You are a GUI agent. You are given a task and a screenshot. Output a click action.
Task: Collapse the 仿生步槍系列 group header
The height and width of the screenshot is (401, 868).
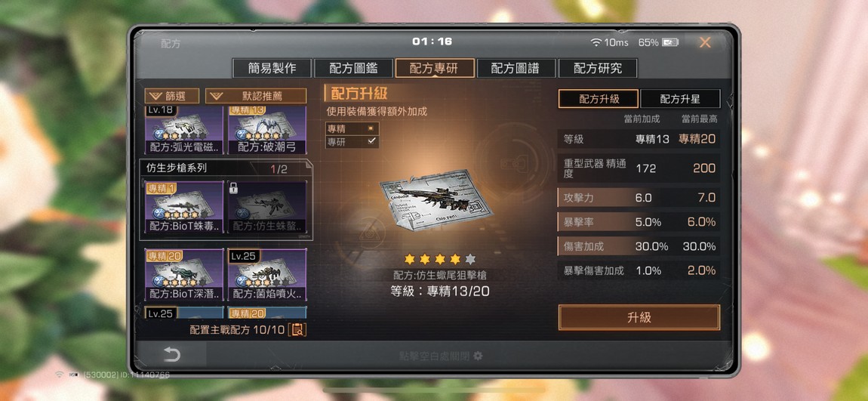click(226, 168)
